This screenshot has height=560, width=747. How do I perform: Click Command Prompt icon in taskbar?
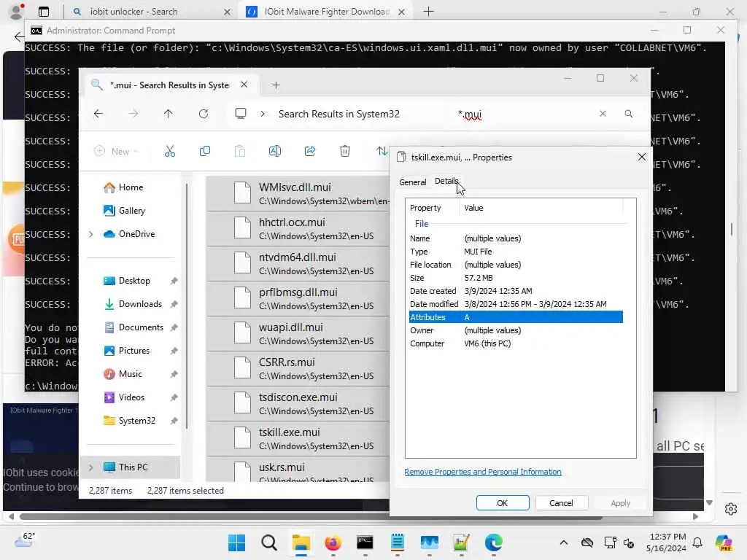365,542
